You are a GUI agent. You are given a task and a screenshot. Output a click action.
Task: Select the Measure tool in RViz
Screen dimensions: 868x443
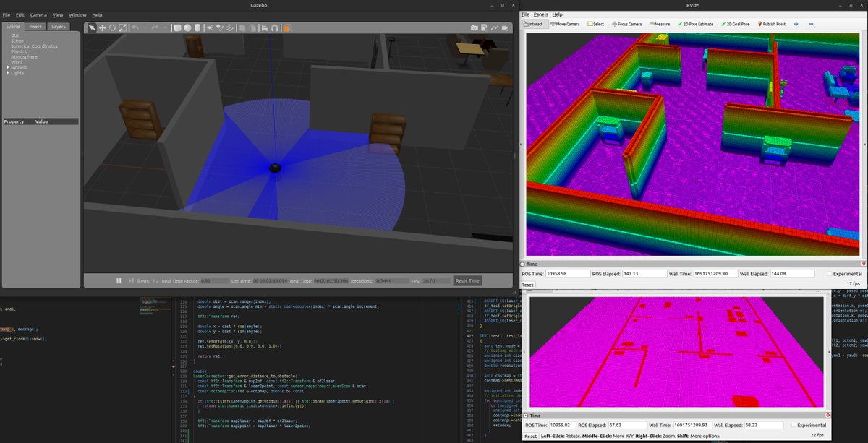click(x=660, y=24)
